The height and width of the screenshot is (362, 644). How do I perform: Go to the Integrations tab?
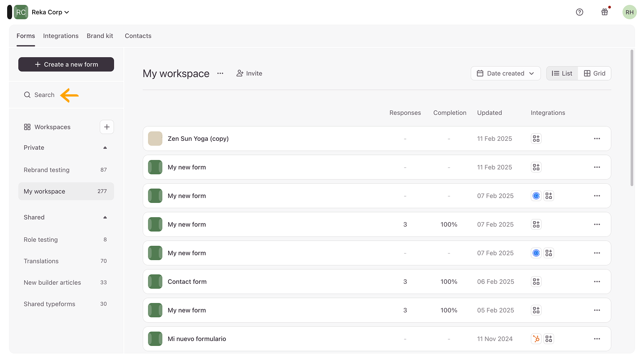[x=61, y=36]
